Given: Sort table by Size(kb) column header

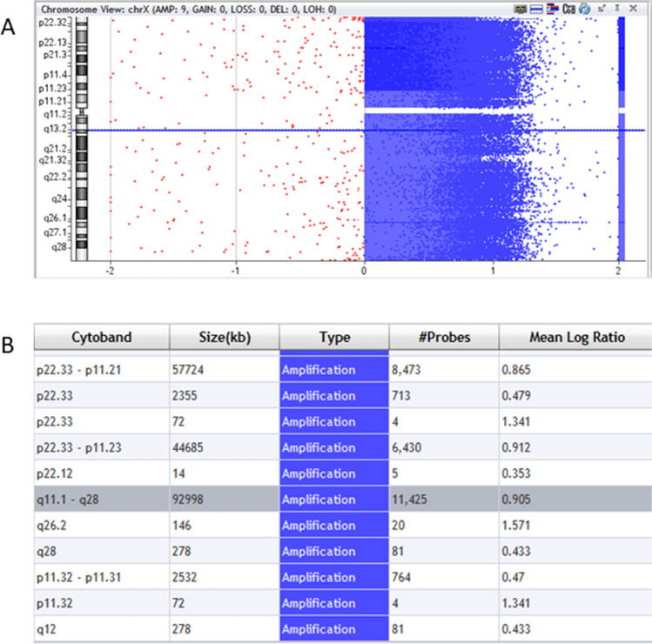Looking at the screenshot, I should click(x=225, y=337).
